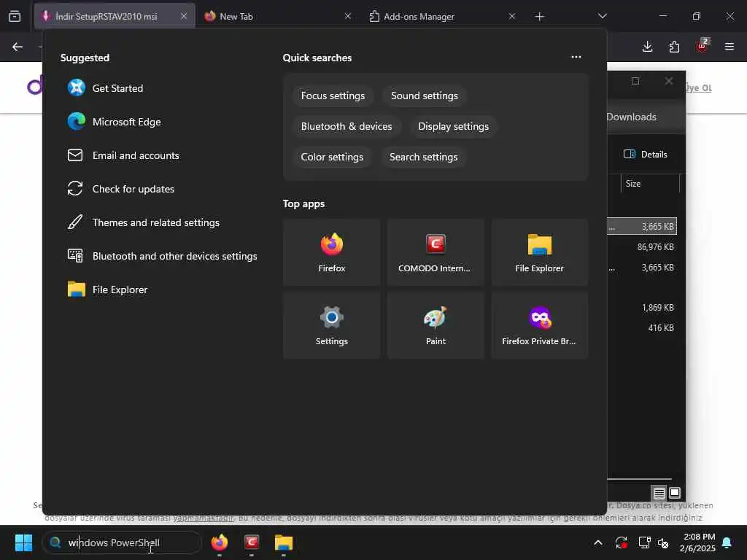This screenshot has height=560, width=747.
Task: Open a new Firefox tab
Action: click(539, 17)
